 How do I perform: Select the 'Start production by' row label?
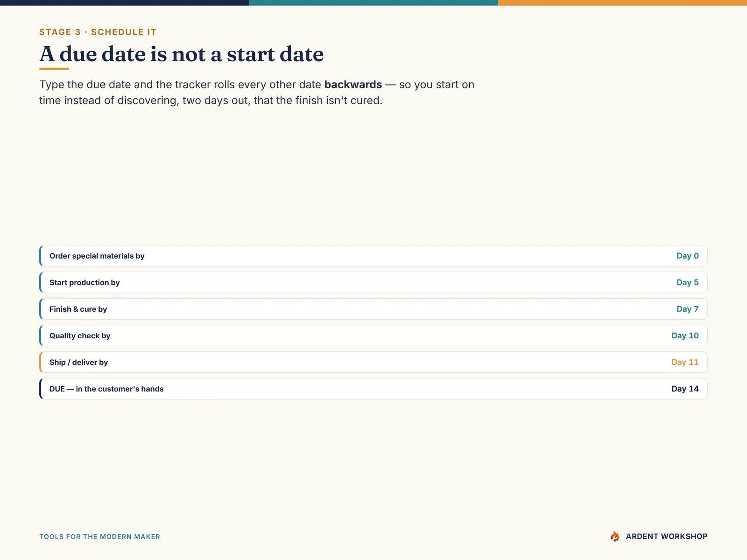(x=85, y=282)
